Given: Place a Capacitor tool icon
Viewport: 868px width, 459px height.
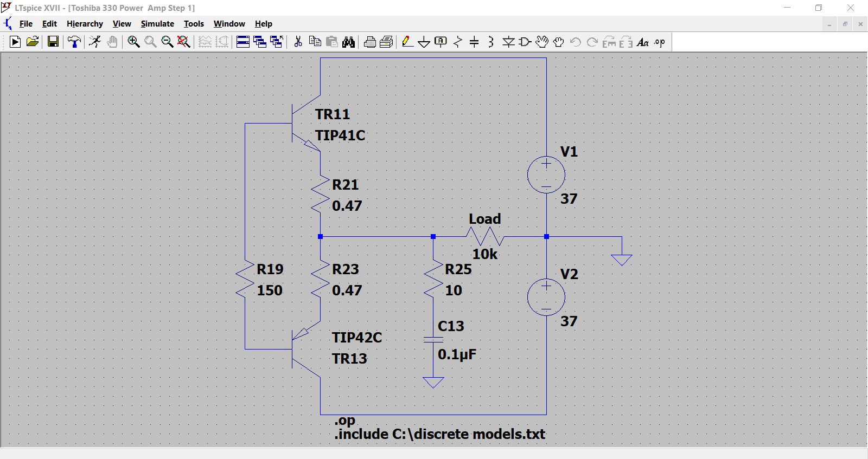Looking at the screenshot, I should coord(474,42).
